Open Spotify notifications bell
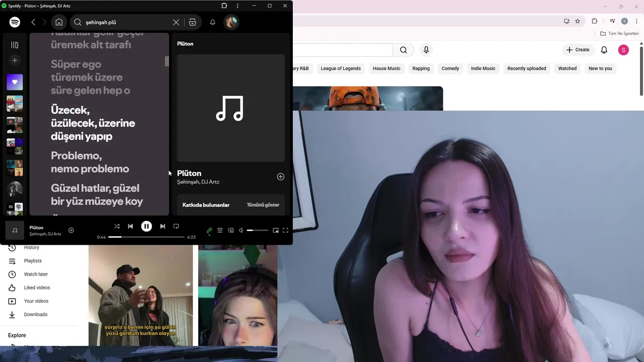 [x=212, y=22]
